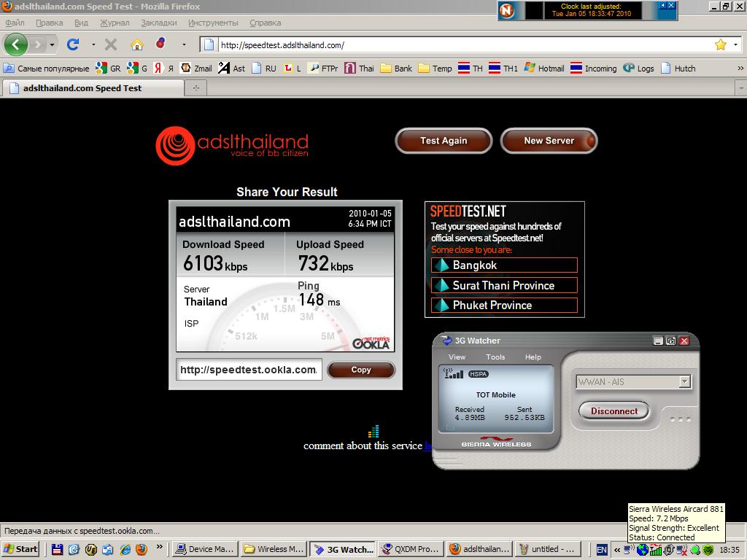This screenshot has width=747, height=560.
Task: Open the Incoming bookmark
Action: coord(594,68)
